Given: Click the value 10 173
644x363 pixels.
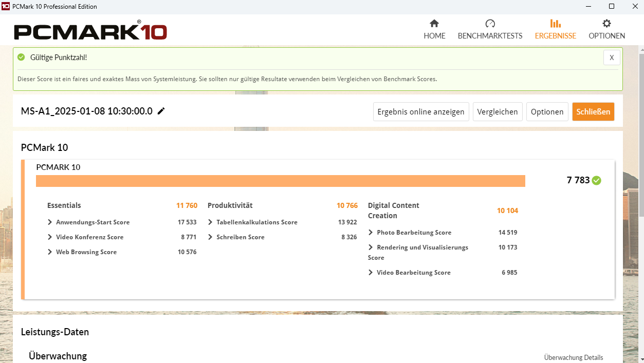Looking at the screenshot, I should coord(508,247).
